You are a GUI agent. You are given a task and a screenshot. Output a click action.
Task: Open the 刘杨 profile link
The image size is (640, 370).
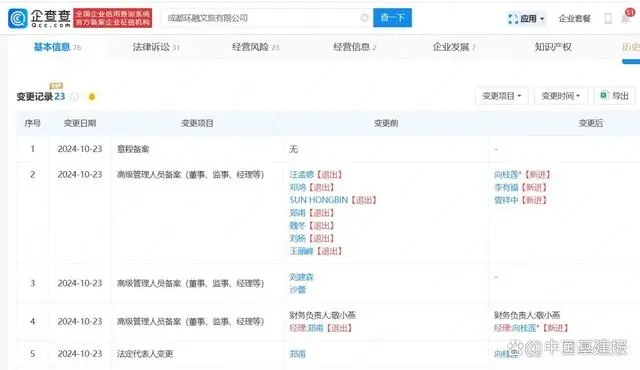coord(298,238)
